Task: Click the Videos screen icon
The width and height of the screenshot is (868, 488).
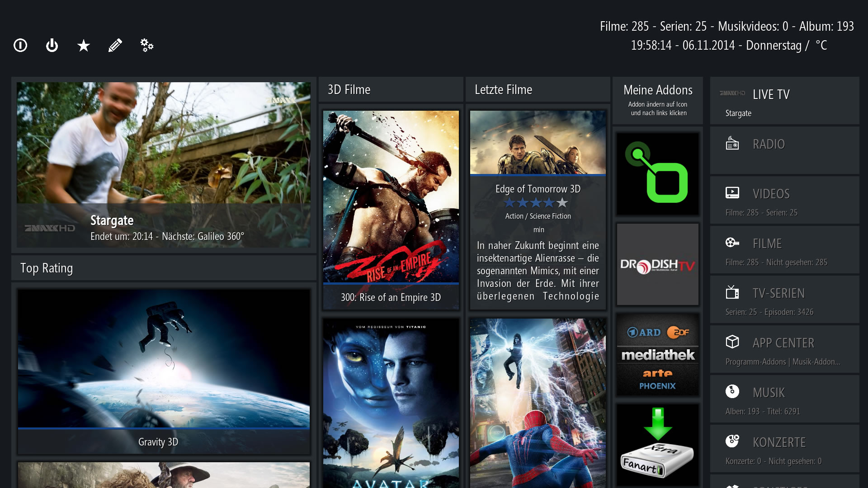Action: click(x=732, y=193)
